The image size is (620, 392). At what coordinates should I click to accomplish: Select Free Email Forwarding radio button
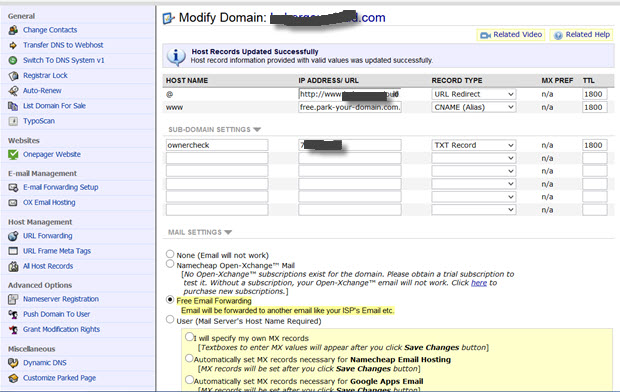[x=170, y=299]
